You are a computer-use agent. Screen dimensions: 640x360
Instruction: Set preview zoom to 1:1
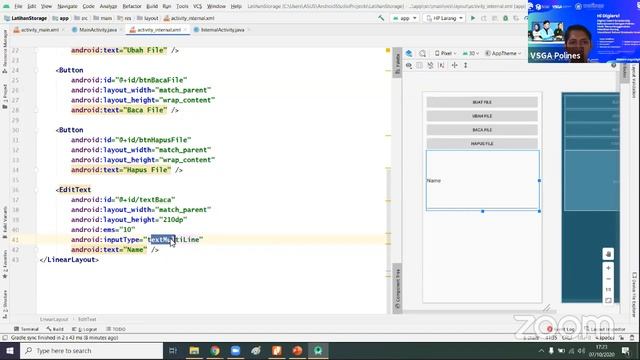click(x=608, y=290)
